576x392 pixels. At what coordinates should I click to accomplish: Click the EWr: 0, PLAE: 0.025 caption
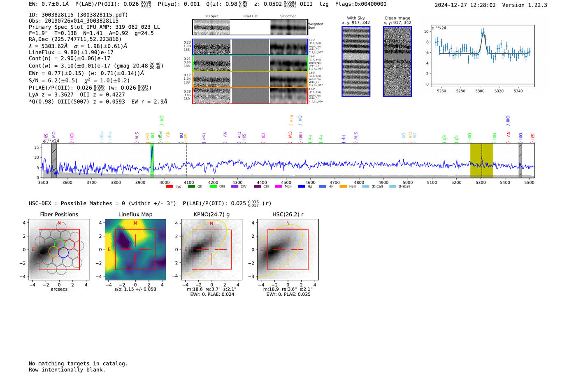pyautogui.click(x=288, y=294)
